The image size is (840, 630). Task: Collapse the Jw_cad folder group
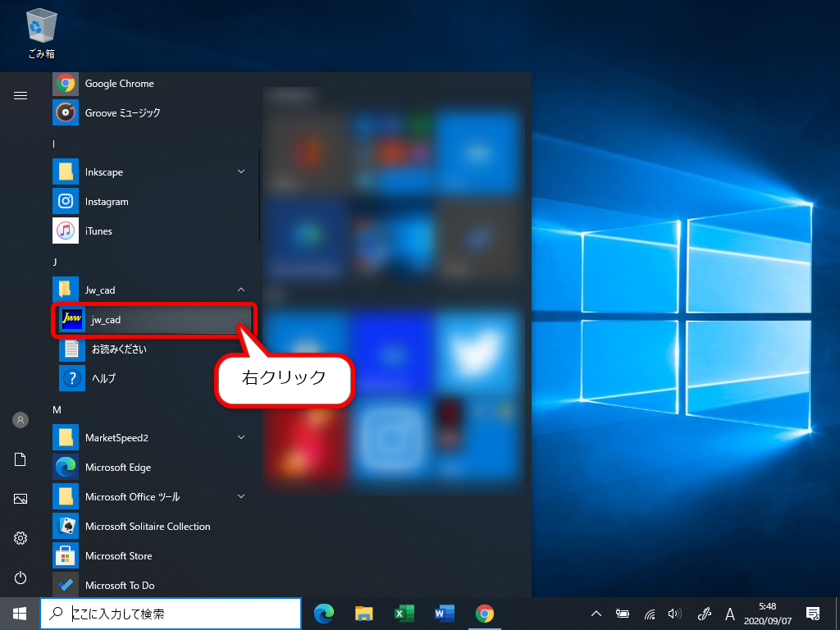click(x=240, y=289)
